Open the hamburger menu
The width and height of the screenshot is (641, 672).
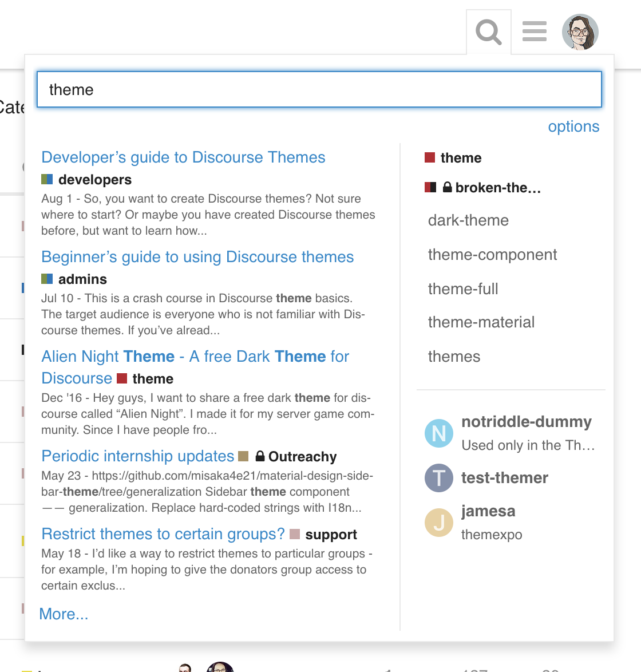534,31
